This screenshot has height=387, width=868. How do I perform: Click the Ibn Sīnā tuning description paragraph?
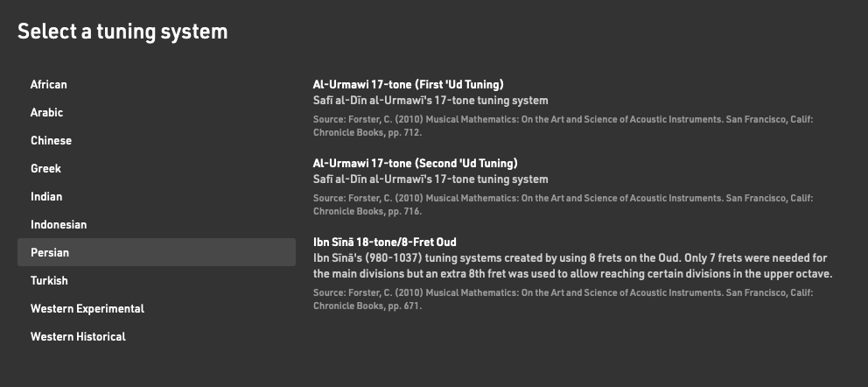[570, 266]
